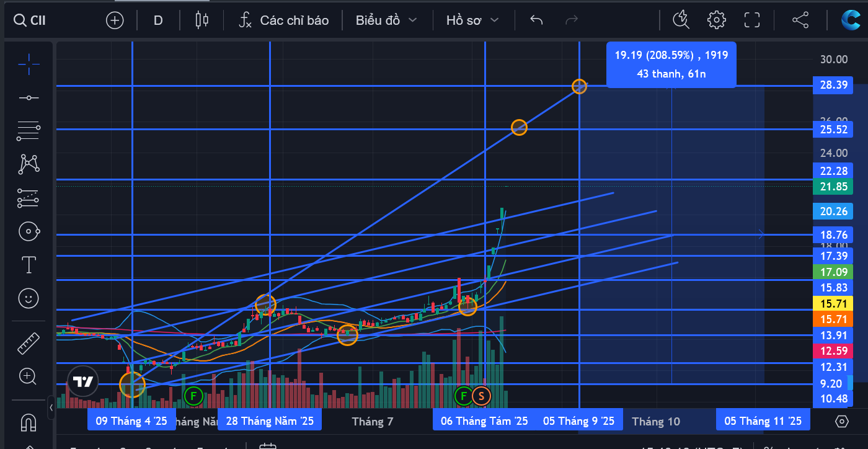Click the green F event marker near April
The width and height of the screenshot is (868, 449).
(x=193, y=395)
